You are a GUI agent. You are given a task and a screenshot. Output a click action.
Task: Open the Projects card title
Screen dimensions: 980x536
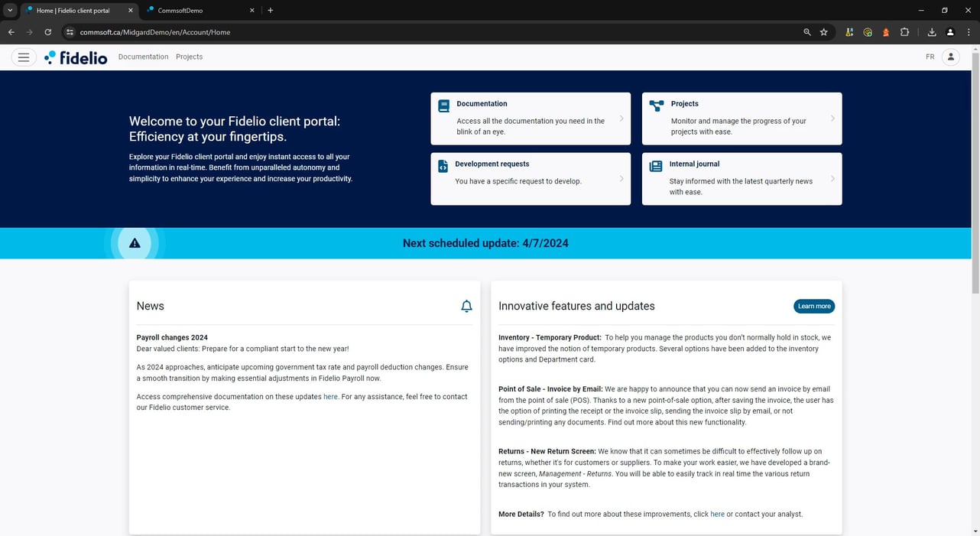(x=684, y=104)
